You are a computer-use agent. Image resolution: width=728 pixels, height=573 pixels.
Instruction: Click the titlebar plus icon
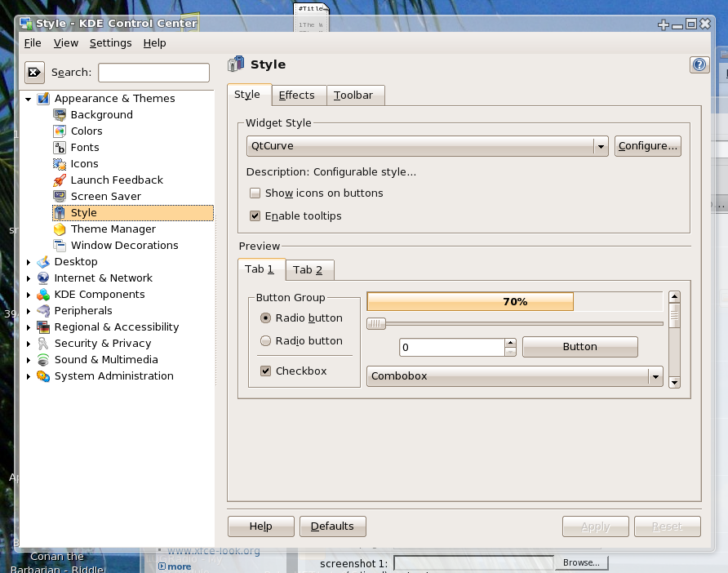tap(664, 24)
